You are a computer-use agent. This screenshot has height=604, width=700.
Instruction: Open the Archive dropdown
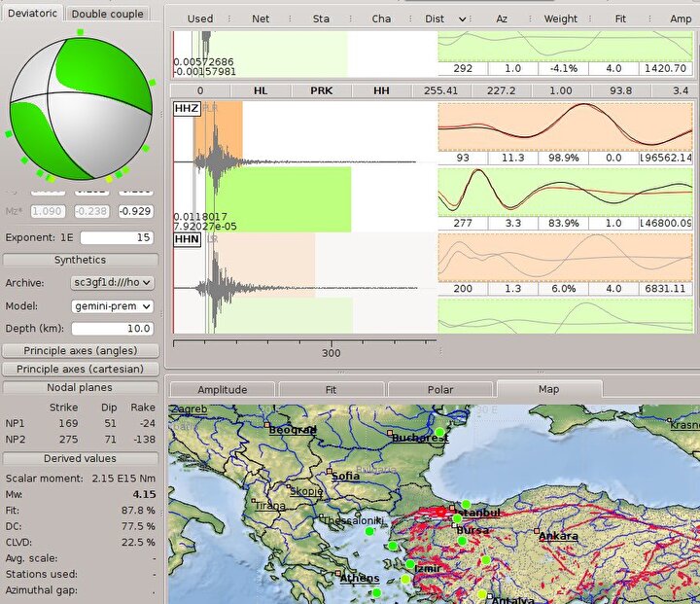pyautogui.click(x=112, y=282)
